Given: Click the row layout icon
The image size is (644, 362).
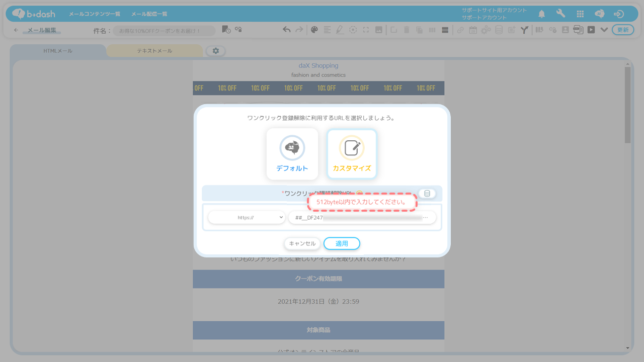Looking at the screenshot, I should (445, 30).
